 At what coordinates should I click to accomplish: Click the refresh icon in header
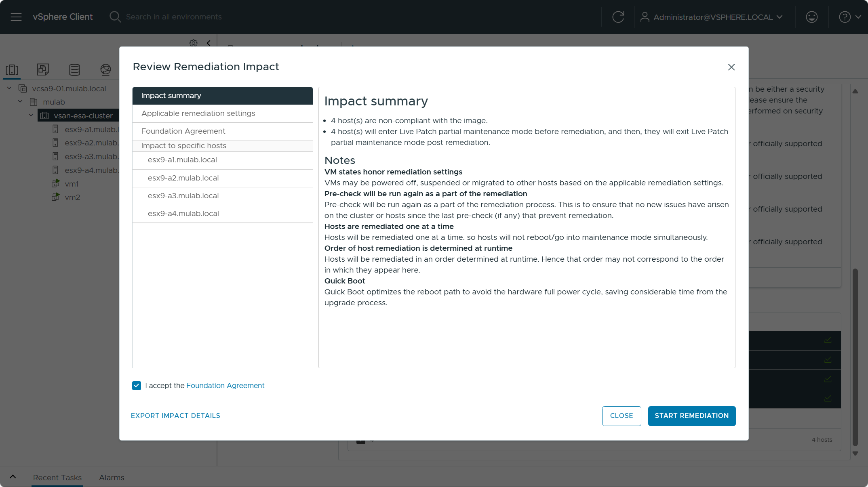point(618,17)
